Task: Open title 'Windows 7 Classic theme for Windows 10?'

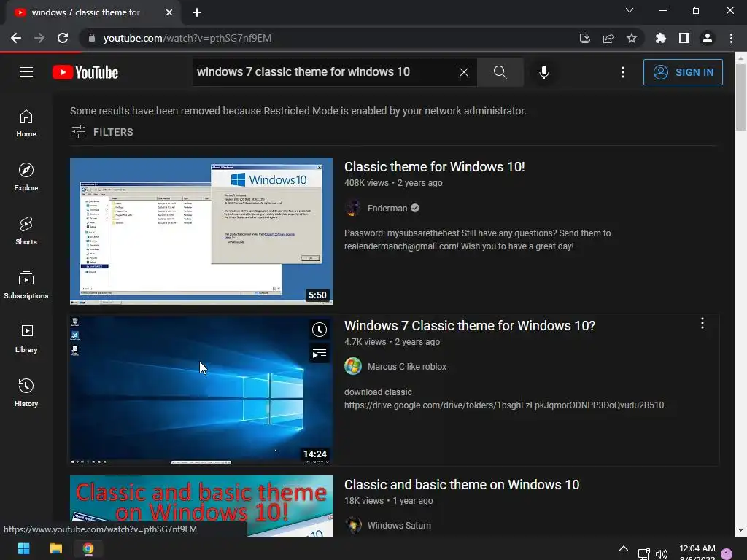Action: 470,326
